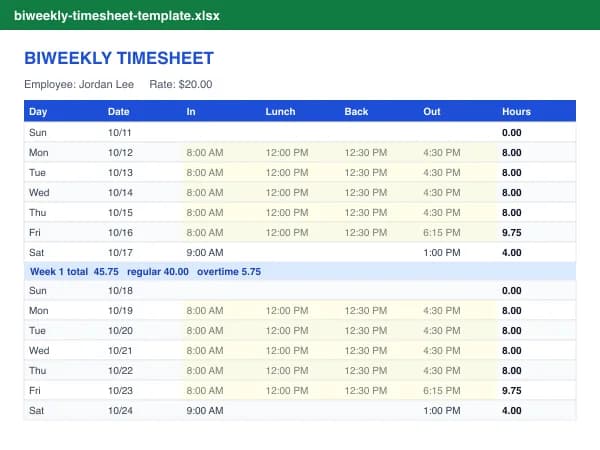Edit the Back time for Mon 10/19
The width and height of the screenshot is (600, 450).
[x=366, y=310]
